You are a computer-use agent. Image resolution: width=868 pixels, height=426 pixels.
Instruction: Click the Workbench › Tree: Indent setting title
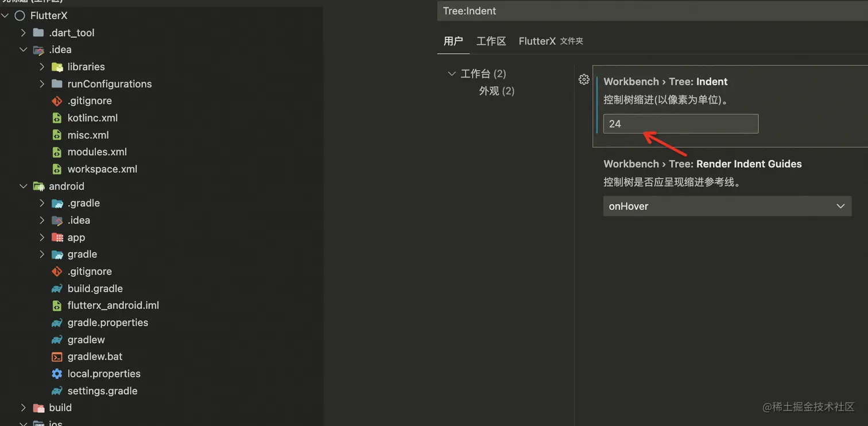coord(665,82)
